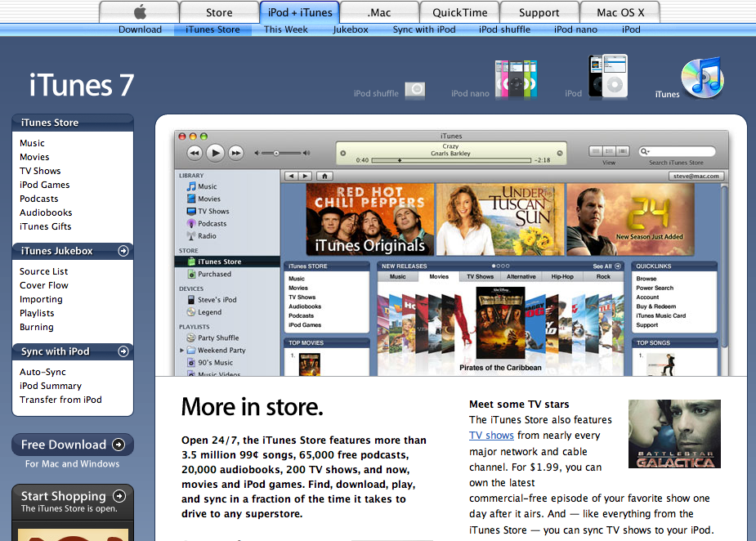Click the Podcasts icon in iTunes sidebar
Viewport: 756px width, 541px height.
click(x=191, y=223)
